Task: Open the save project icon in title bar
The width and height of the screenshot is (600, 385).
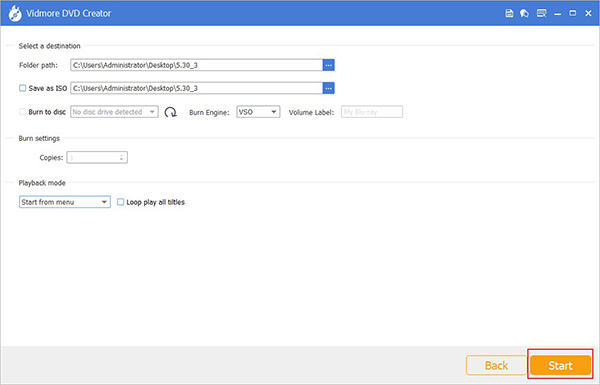Action: (509, 13)
